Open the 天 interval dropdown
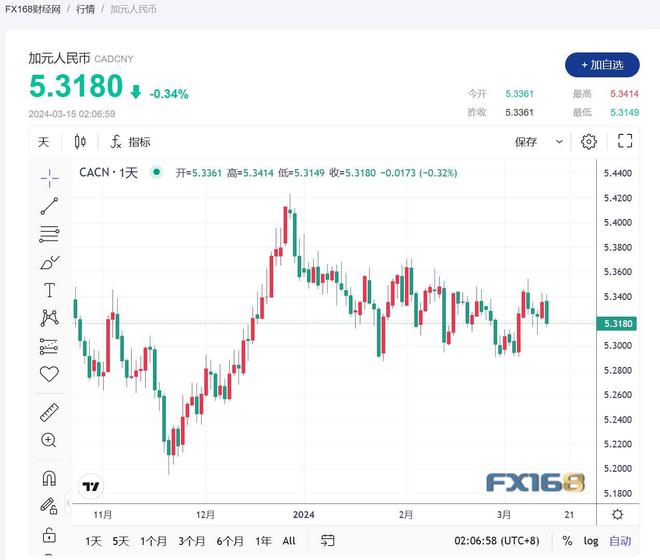Image resolution: width=660 pixels, height=560 pixels. 43,142
